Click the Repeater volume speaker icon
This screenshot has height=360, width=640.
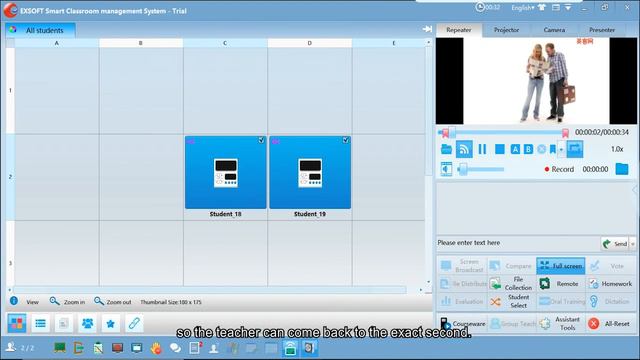point(446,169)
